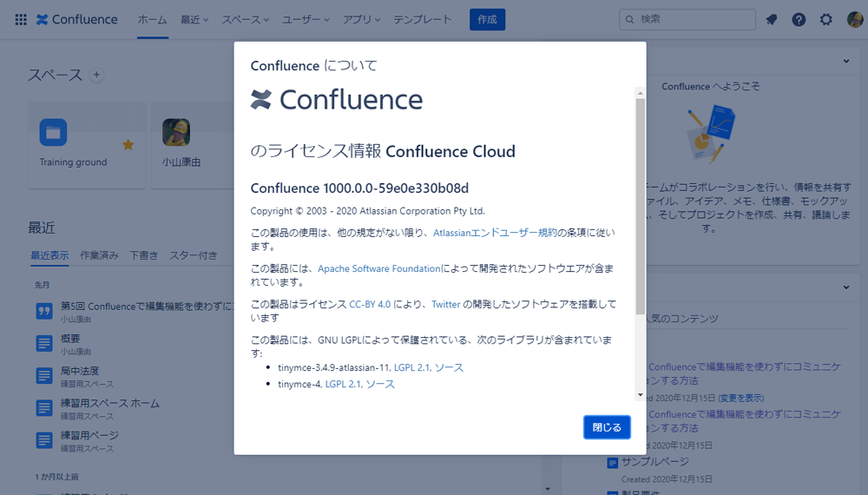
Task: Open the 第5回 Confluence blog entry
Action: pyautogui.click(x=148, y=307)
